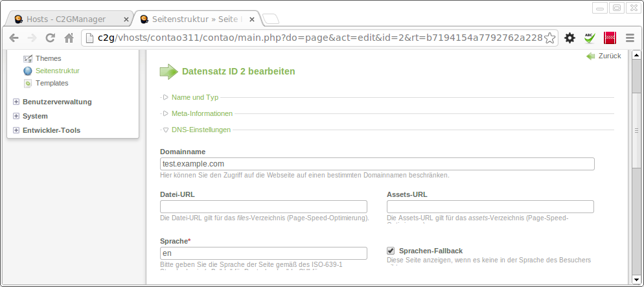This screenshot has width=644, height=287.
Task: Open Seitenstruktur in the sidebar
Action: [58, 71]
